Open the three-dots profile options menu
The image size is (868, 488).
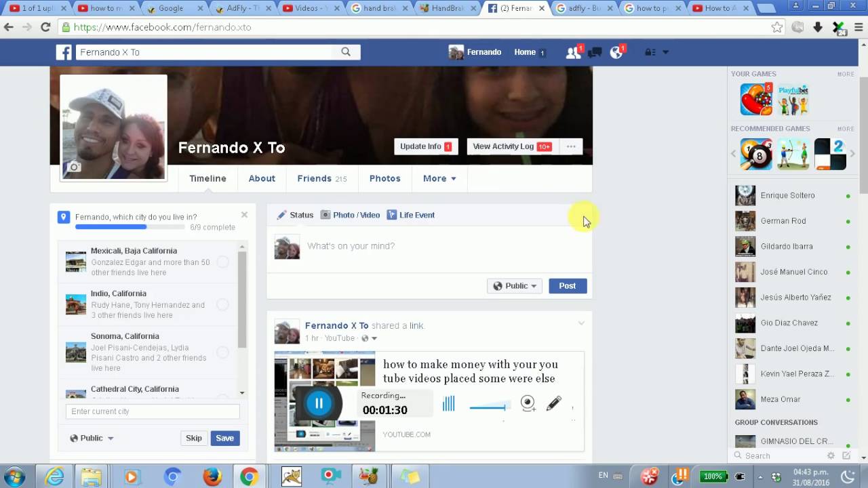point(571,146)
